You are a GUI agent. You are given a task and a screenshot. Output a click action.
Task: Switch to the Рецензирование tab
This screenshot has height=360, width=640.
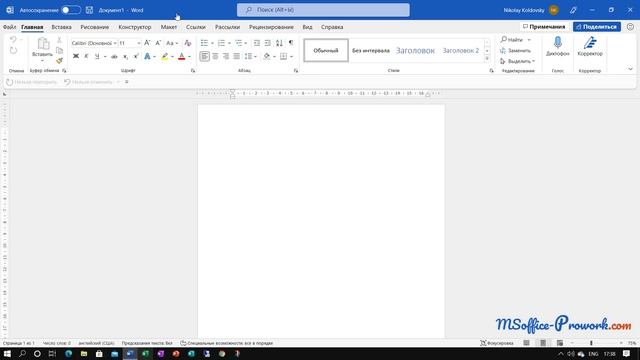tap(271, 27)
